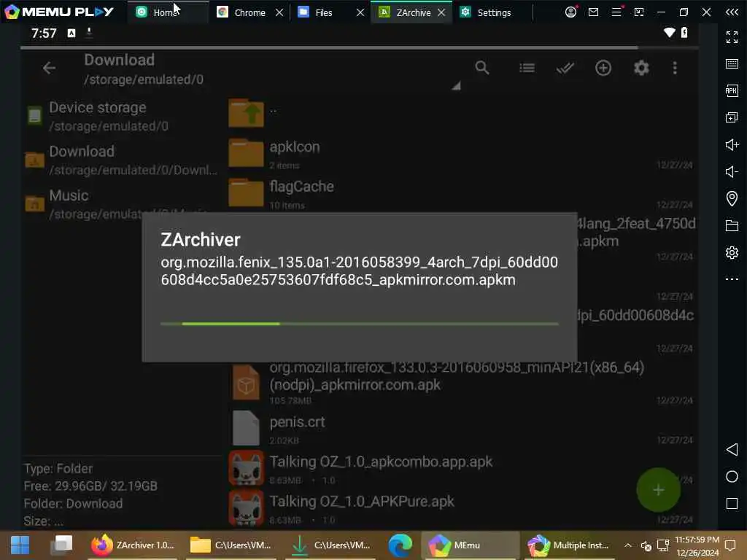Viewport: 747px width, 560px height.
Task: Click MEmu picture-in-picture window icon
Action: coord(639,12)
